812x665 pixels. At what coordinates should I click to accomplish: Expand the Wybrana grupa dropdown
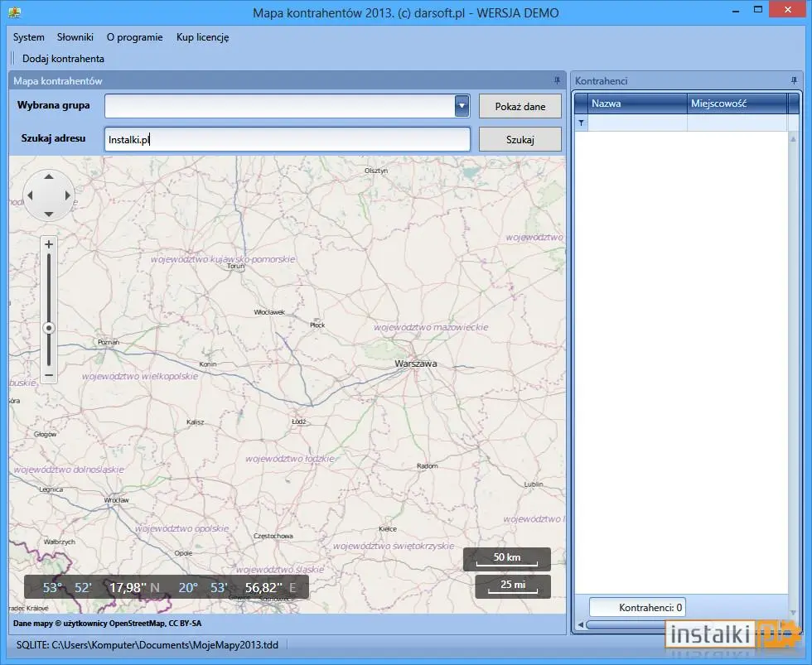[x=462, y=106]
